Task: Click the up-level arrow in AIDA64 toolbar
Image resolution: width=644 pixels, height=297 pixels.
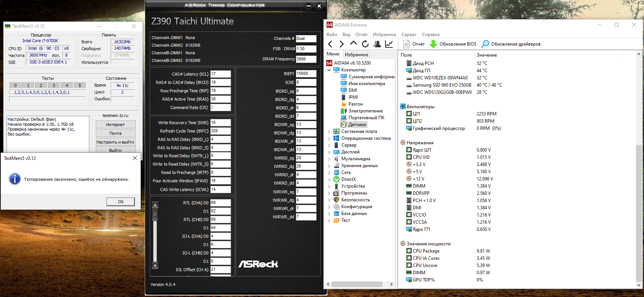Action: click(354, 44)
